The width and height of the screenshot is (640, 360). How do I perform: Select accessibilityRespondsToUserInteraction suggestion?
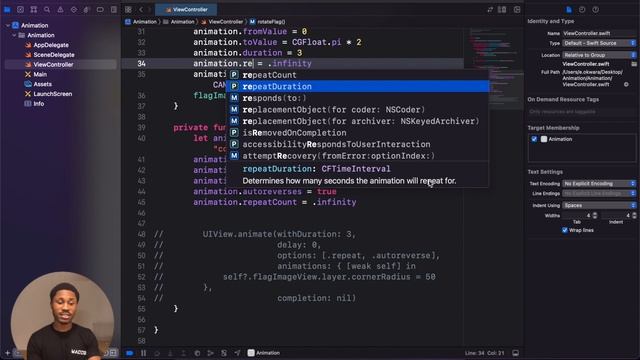(358, 144)
